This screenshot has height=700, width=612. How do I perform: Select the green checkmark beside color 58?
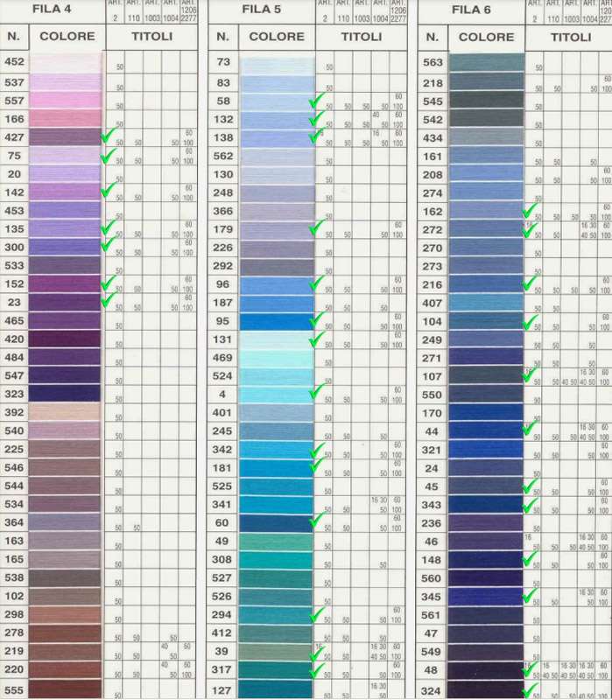coord(317,101)
